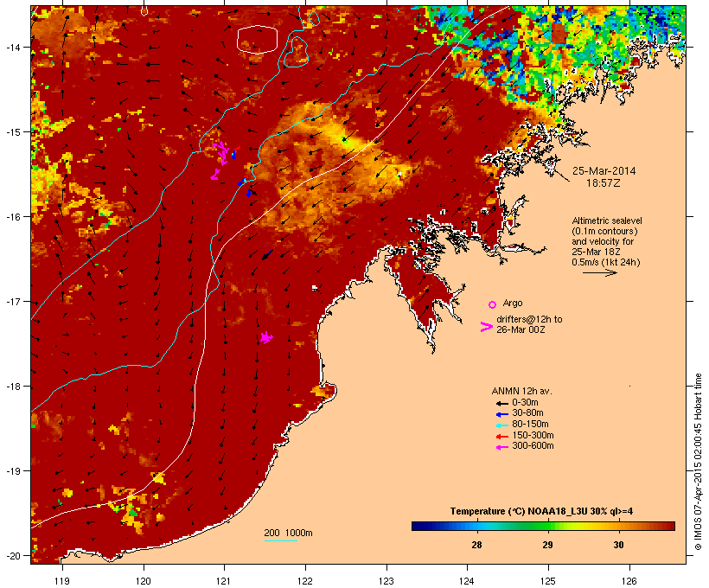Click the '80-150m' depth label
The image size is (709, 588).
[530, 425]
